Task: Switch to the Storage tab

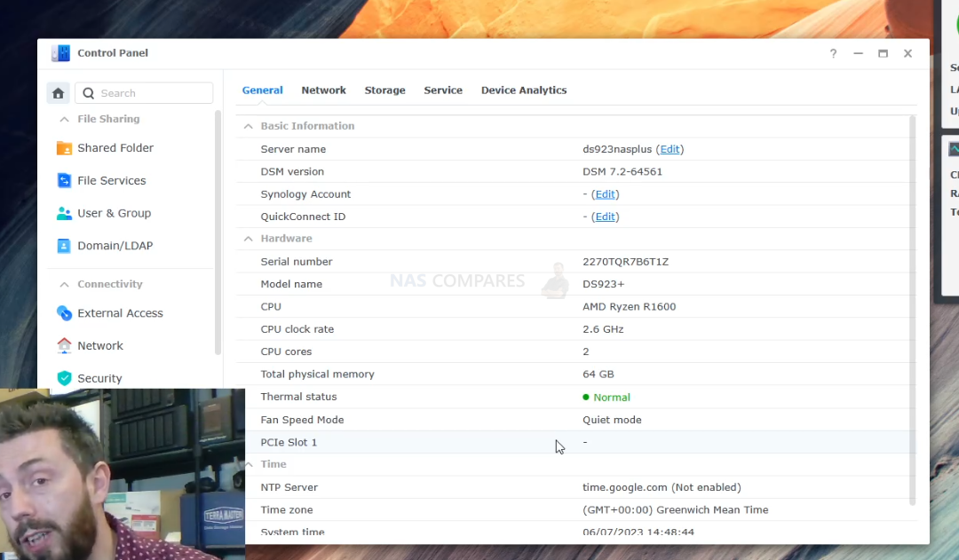Action: pos(384,90)
